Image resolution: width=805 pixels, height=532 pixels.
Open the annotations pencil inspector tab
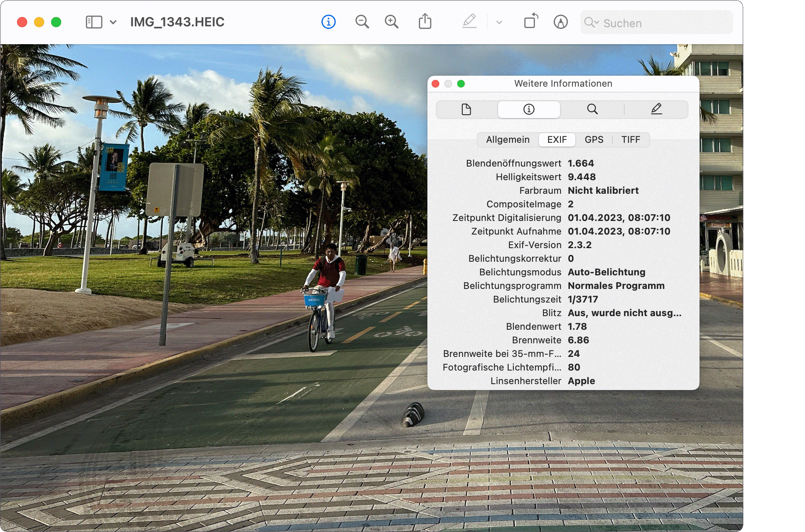tap(656, 110)
